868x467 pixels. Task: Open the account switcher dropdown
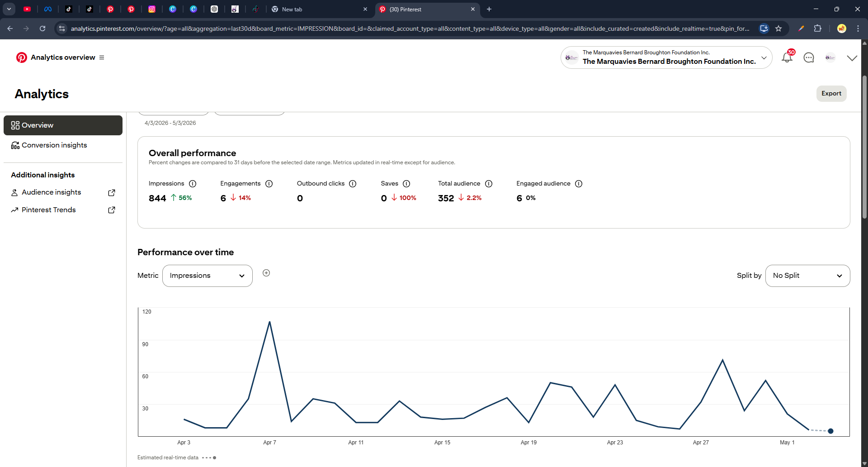[666, 57]
